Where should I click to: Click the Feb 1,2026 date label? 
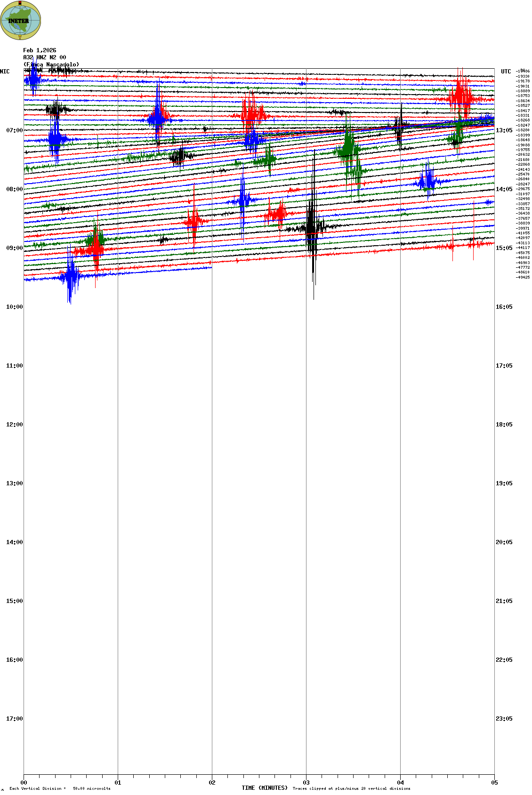[40, 50]
